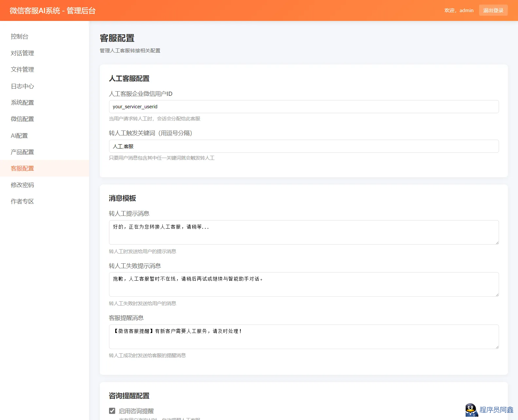Enable the 启用咨询提醒 checkbox
The image size is (518, 420).
[112, 411]
